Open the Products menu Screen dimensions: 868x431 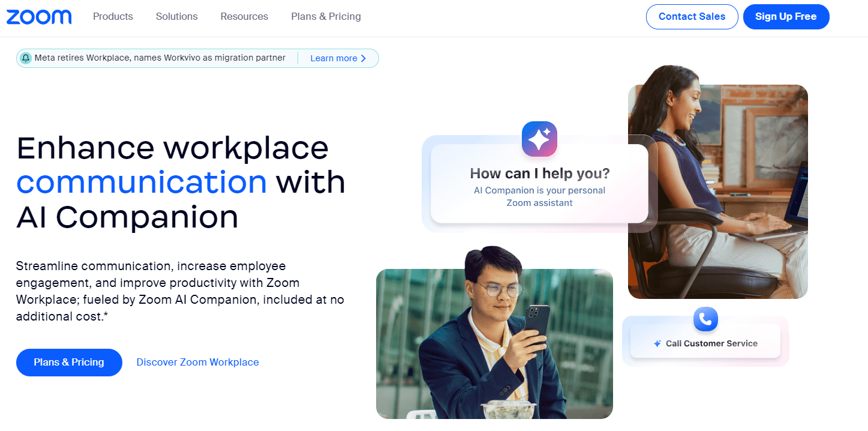click(113, 16)
